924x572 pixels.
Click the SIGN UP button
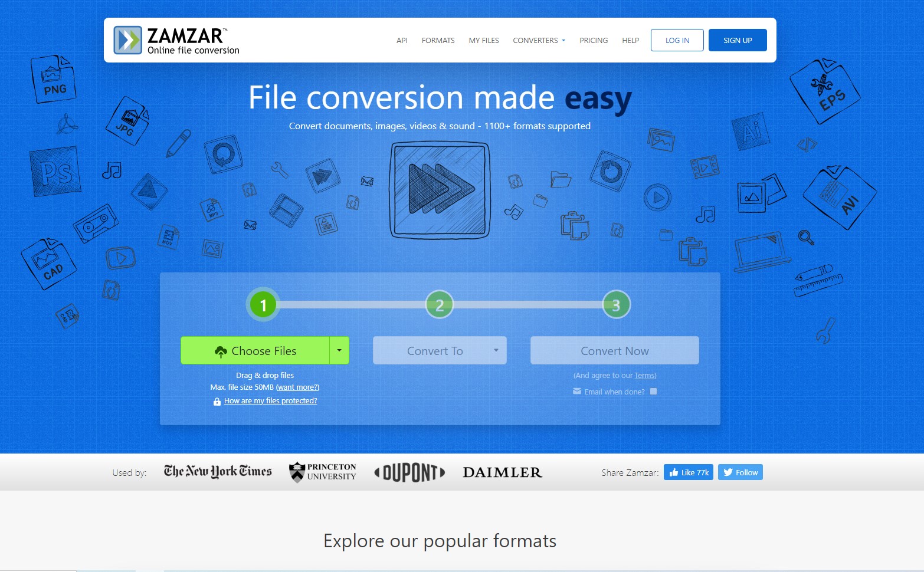pos(738,40)
